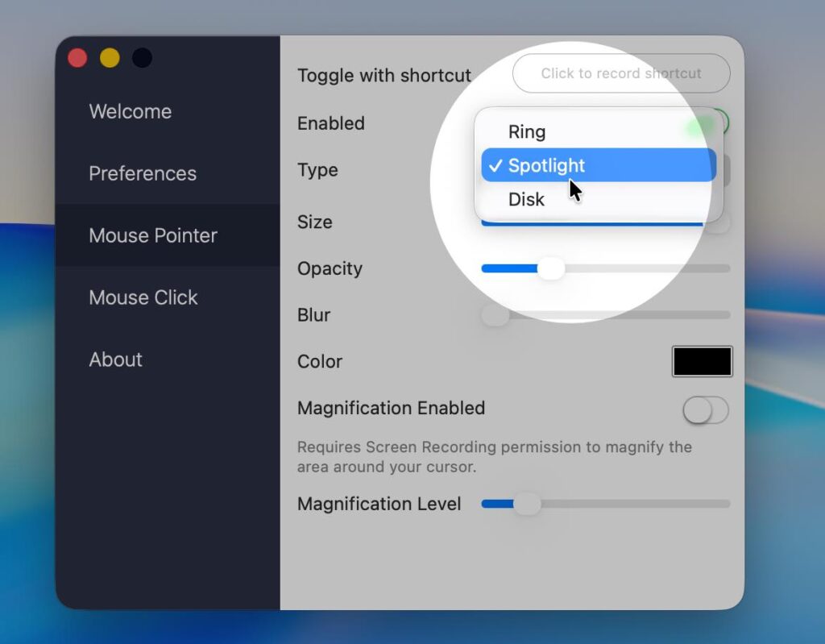Screen dimensions: 825x644
Task: Close the window with the red button
Action: point(77,58)
